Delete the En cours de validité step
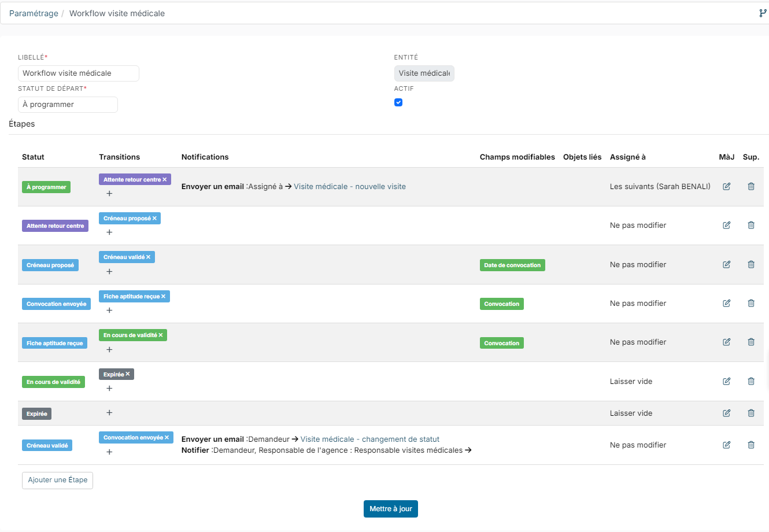This screenshot has width=769, height=532. (751, 381)
